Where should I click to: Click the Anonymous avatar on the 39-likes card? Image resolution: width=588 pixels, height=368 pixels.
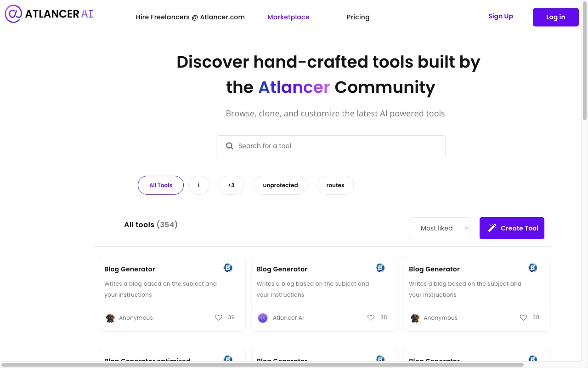(110, 318)
